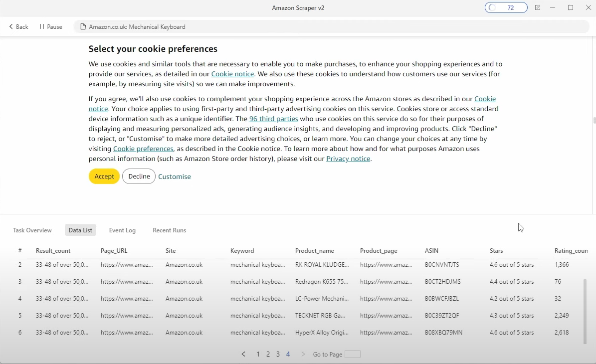Click the 4.4 out of 5 stars cell
The image size is (596, 364).
pyautogui.click(x=512, y=282)
